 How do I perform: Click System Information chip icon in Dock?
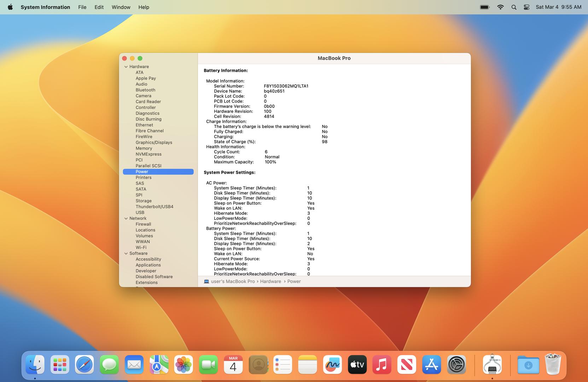click(492, 365)
